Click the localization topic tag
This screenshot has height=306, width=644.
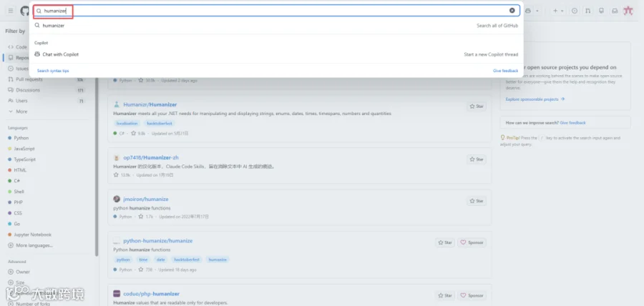click(127, 123)
